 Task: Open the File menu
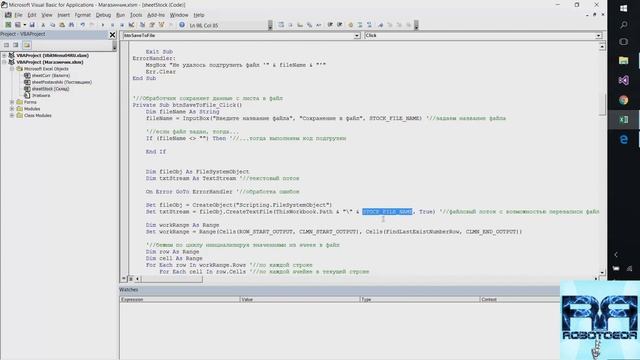[x=18, y=15]
